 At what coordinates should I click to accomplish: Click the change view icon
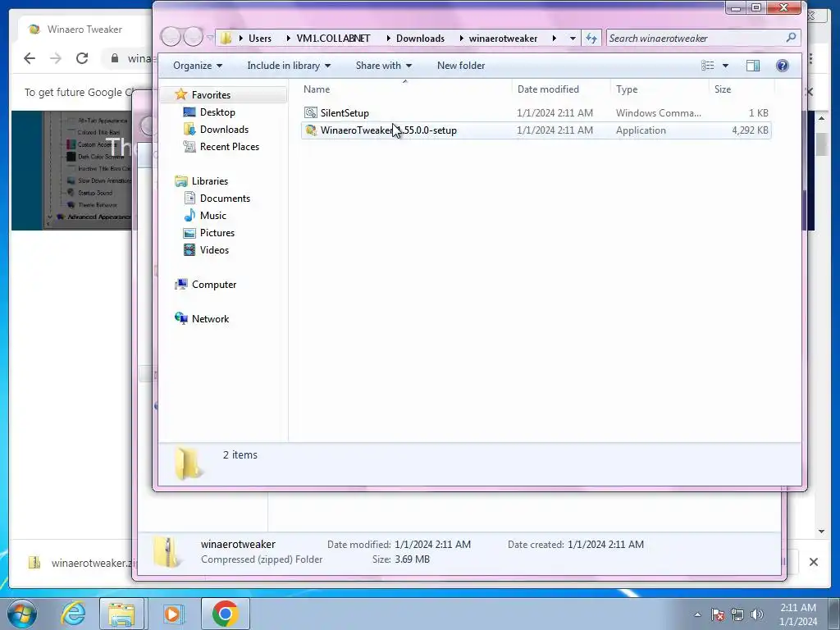tap(708, 66)
